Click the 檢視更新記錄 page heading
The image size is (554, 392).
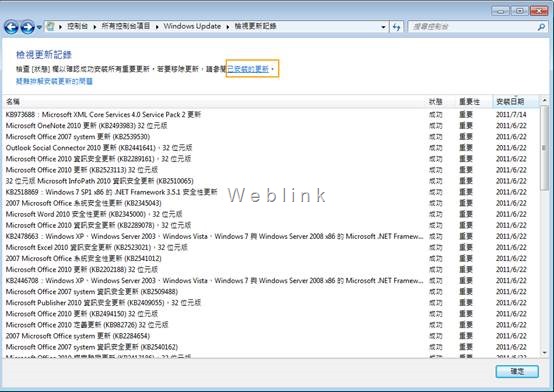[44, 55]
